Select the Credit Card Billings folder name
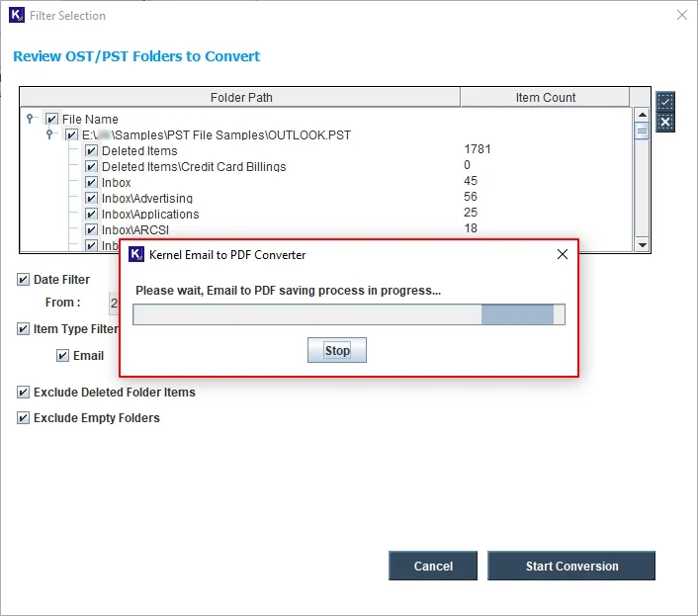 pos(194,166)
